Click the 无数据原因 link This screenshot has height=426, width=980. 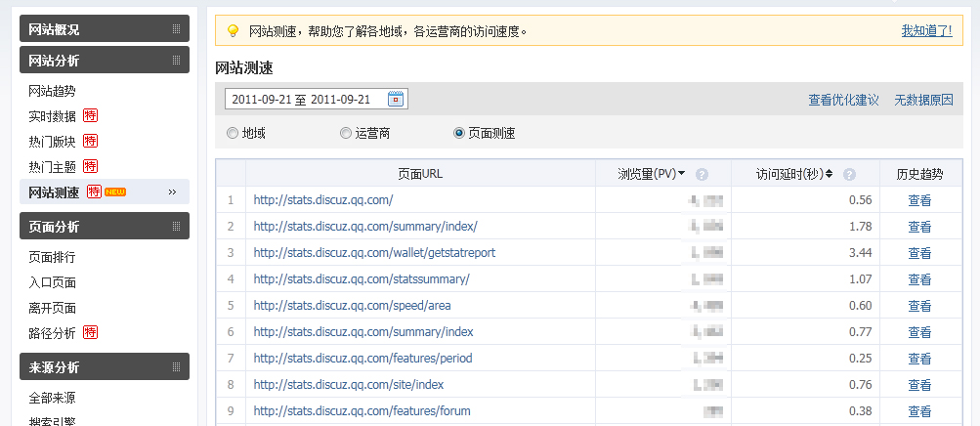pyautogui.click(x=923, y=100)
